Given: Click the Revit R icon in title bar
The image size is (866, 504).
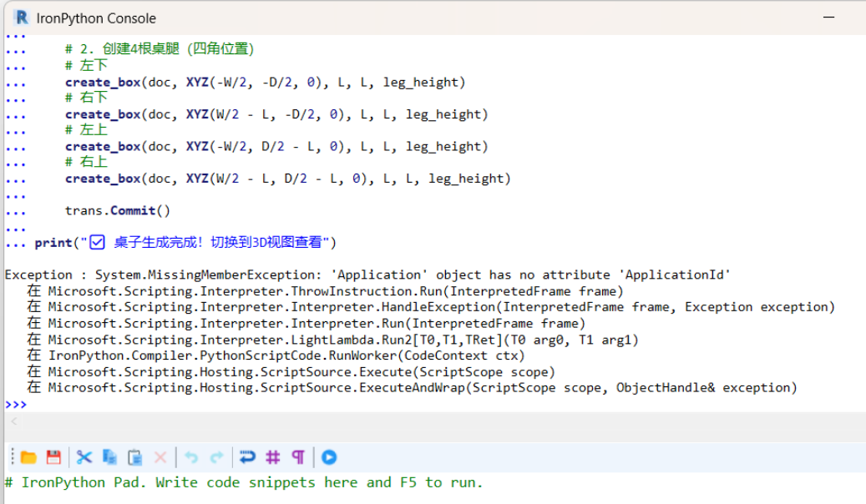Looking at the screenshot, I should point(22,18).
